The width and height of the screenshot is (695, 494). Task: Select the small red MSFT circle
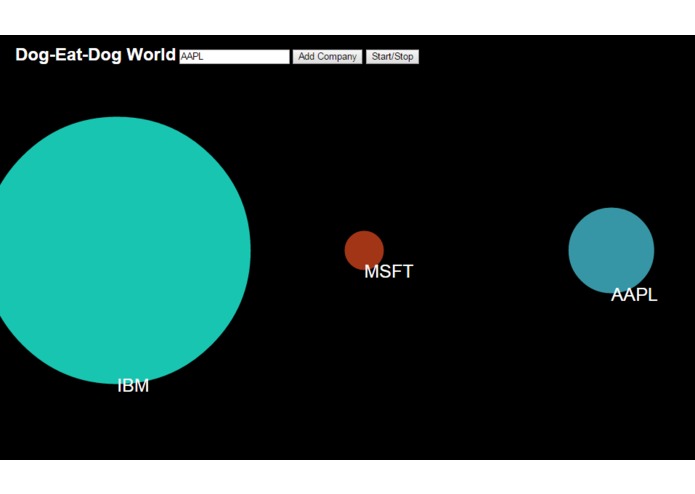364,250
